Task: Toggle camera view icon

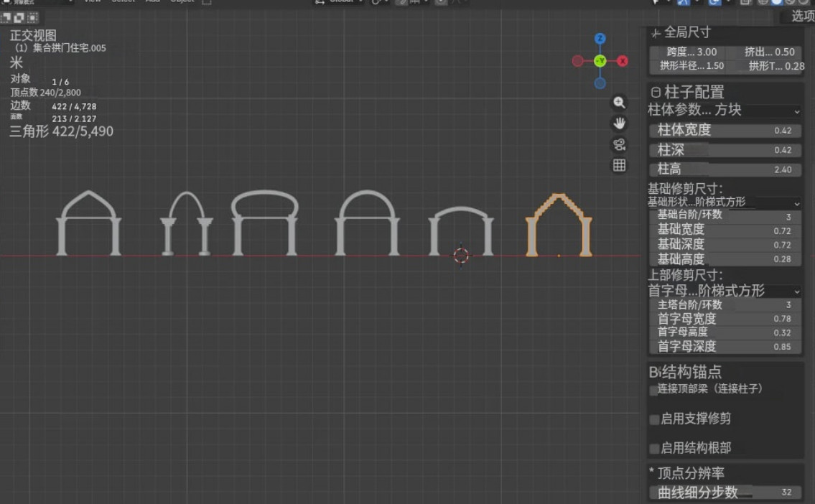Action: pos(619,144)
